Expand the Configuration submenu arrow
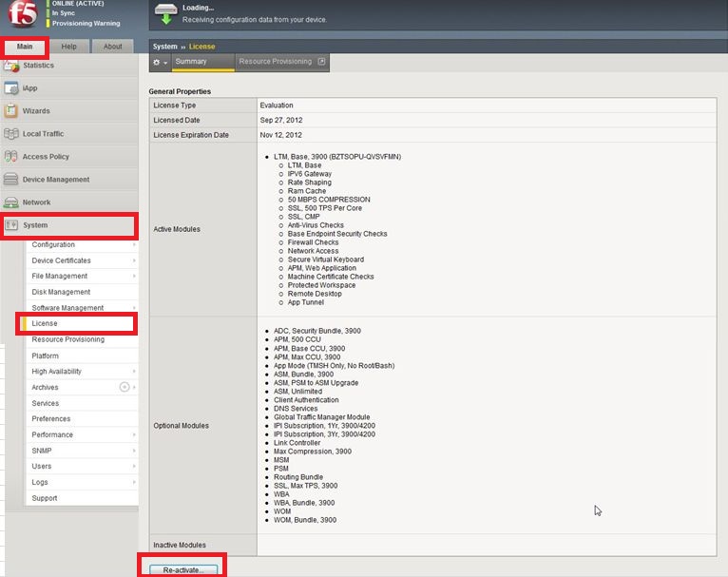The image size is (728, 577). (134, 244)
